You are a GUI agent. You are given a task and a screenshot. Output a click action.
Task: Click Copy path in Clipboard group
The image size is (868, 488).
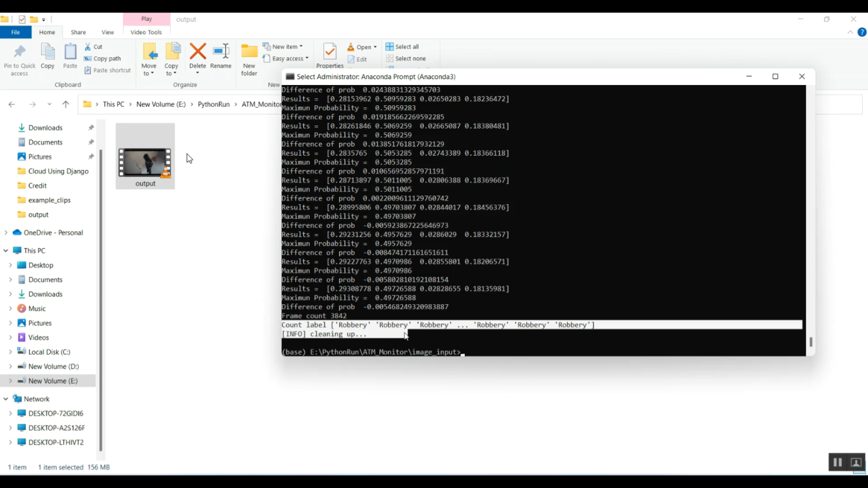tap(103, 58)
